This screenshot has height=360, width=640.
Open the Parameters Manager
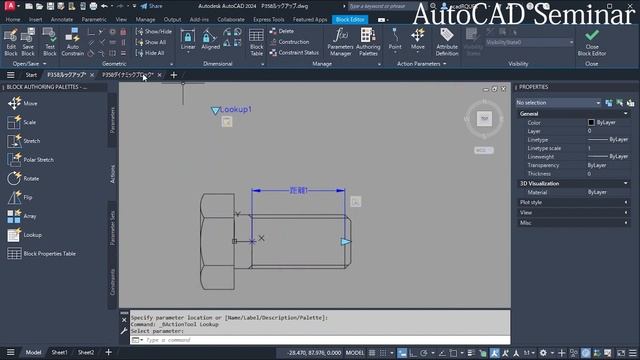(340, 42)
